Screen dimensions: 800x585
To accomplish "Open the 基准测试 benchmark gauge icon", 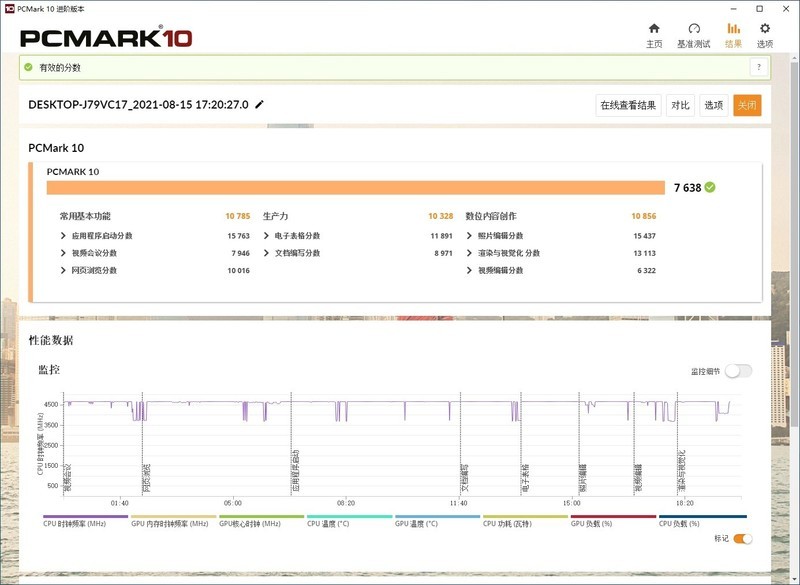I will pos(694,29).
